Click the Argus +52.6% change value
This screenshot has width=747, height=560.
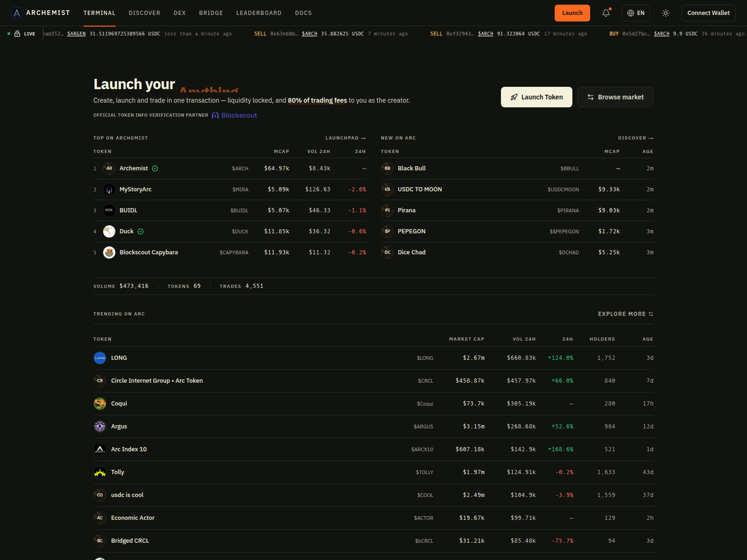[562, 427]
